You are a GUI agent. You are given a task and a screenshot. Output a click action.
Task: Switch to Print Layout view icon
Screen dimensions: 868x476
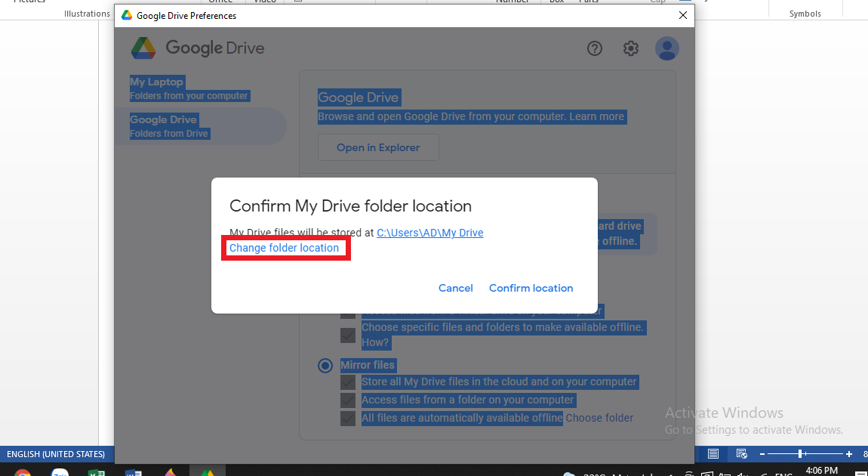coord(713,454)
